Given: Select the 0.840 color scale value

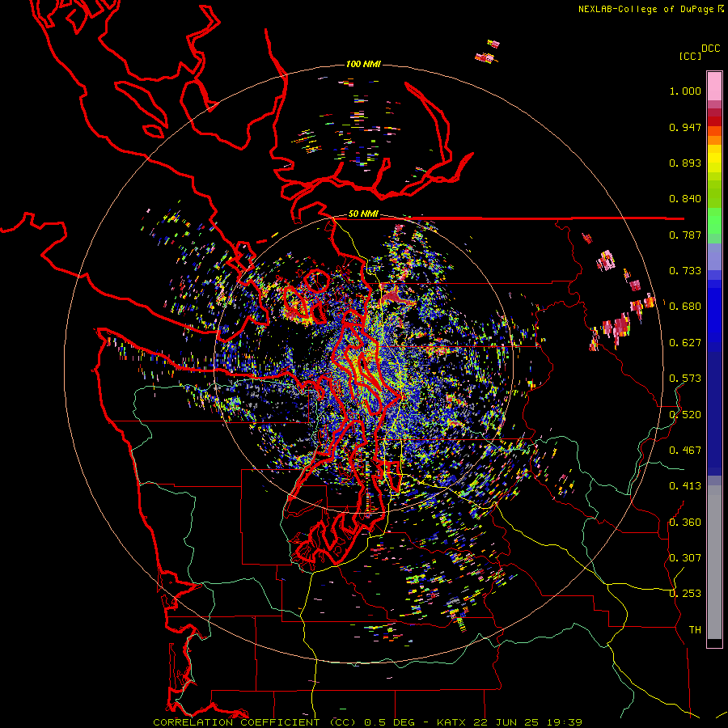Looking at the screenshot, I should pos(685,199).
